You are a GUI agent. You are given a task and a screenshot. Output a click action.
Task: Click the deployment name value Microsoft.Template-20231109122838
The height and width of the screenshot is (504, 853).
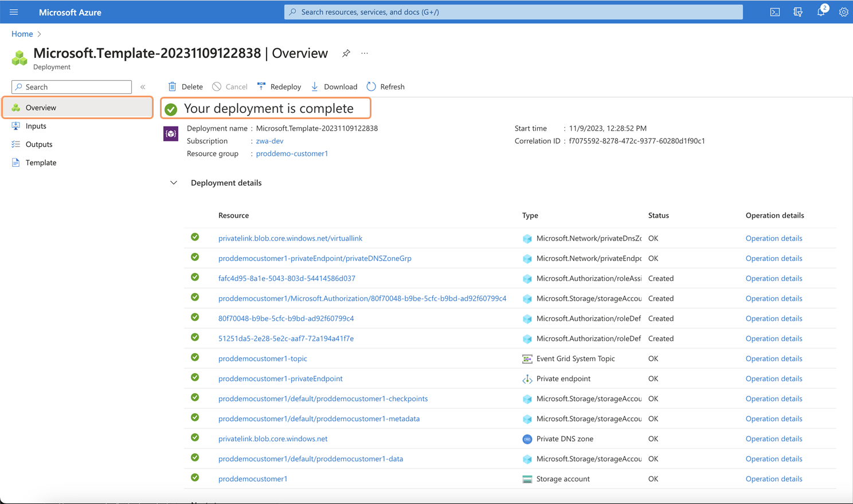pos(317,128)
